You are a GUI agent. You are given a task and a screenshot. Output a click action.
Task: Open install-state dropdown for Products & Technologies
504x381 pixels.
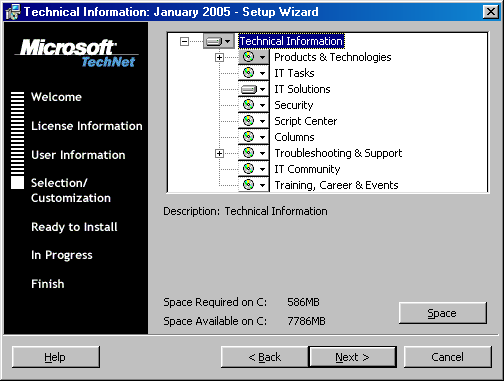254,57
